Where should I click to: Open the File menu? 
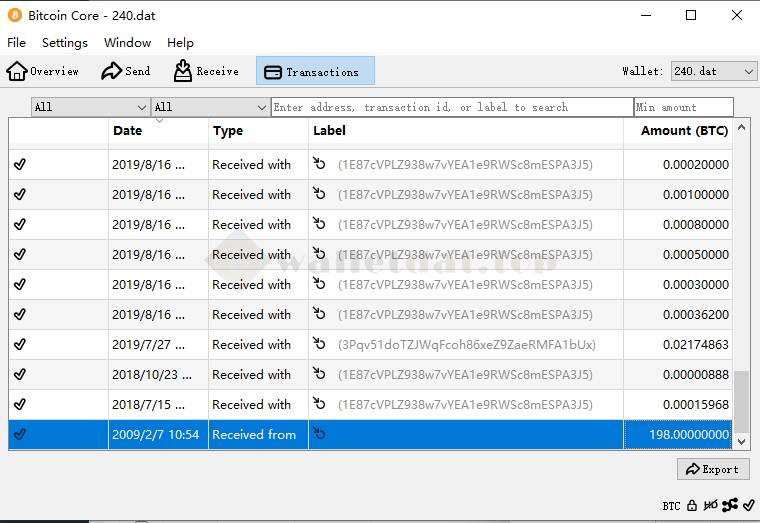tap(16, 43)
